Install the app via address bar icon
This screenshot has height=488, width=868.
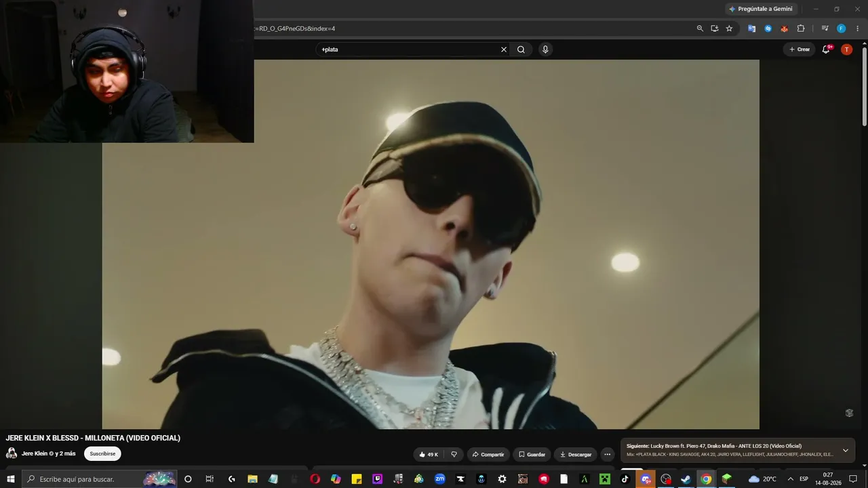715,28
